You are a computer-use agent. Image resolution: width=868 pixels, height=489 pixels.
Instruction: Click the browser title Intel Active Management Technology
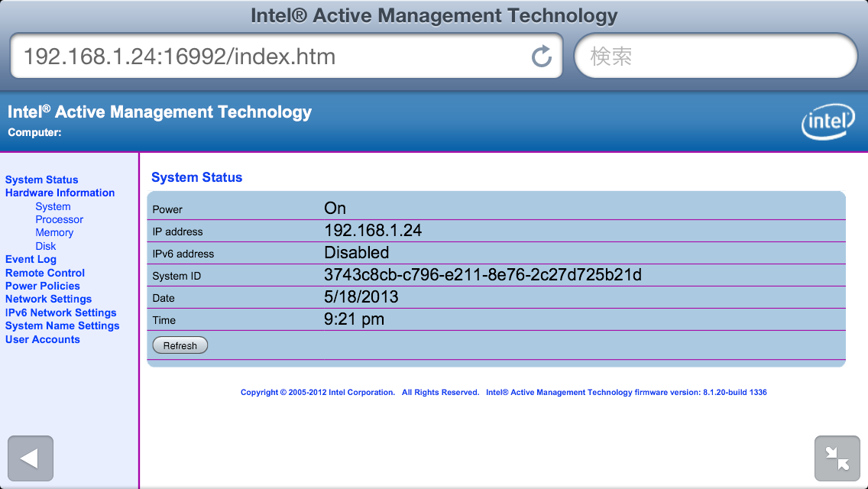[434, 15]
